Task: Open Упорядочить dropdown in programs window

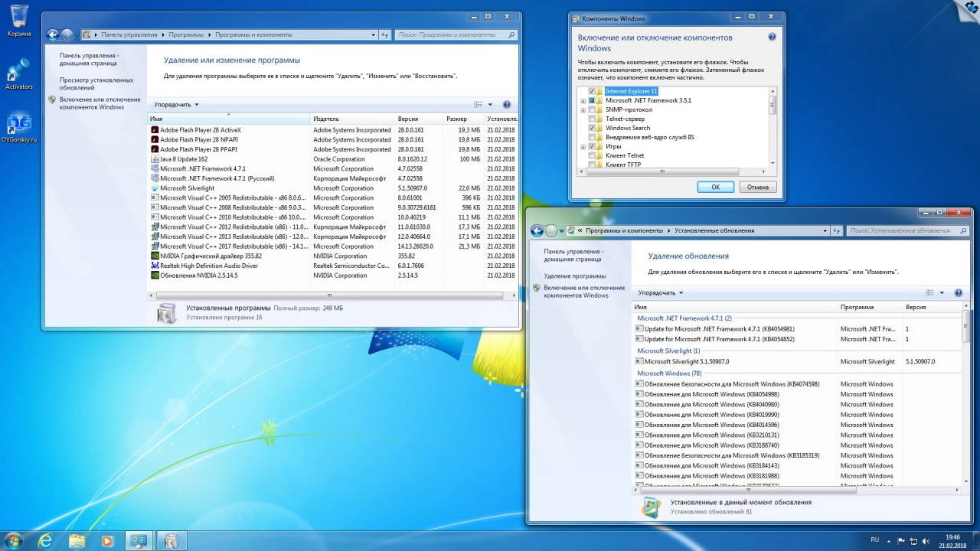Action: point(176,105)
